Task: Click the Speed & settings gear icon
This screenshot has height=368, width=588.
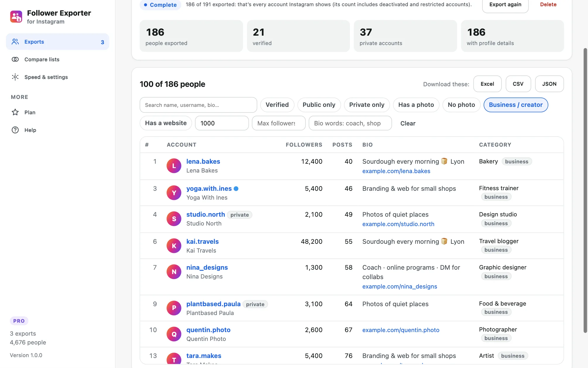Action: click(15, 77)
